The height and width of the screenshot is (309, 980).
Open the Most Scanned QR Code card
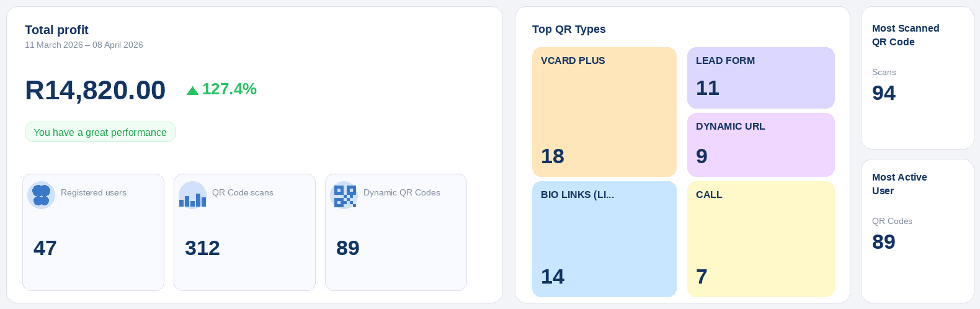(x=917, y=78)
